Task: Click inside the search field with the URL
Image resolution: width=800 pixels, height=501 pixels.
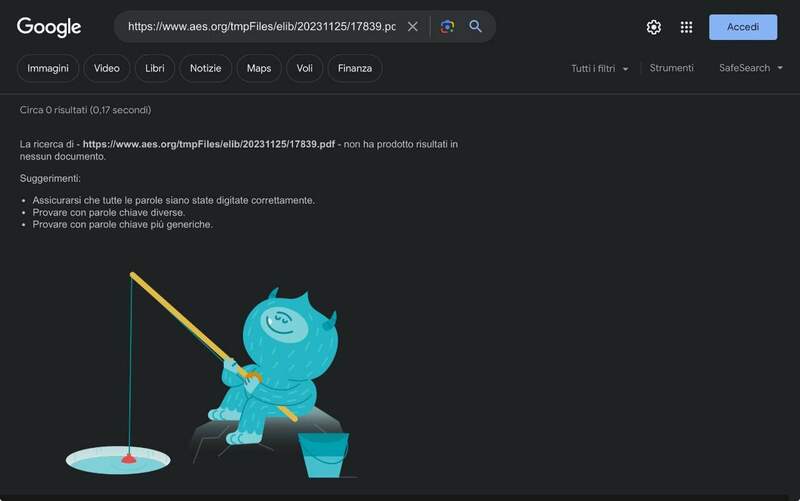Action: coord(260,27)
